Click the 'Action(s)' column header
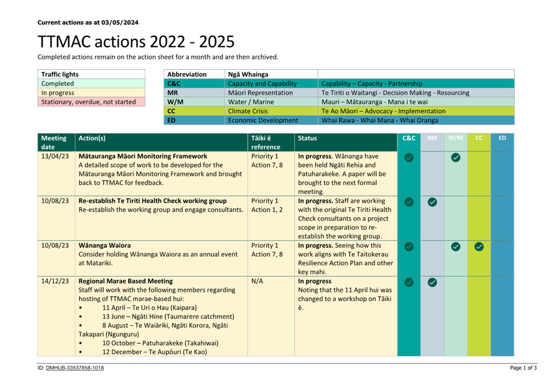Screen dimensions: 555x392 point(161,142)
